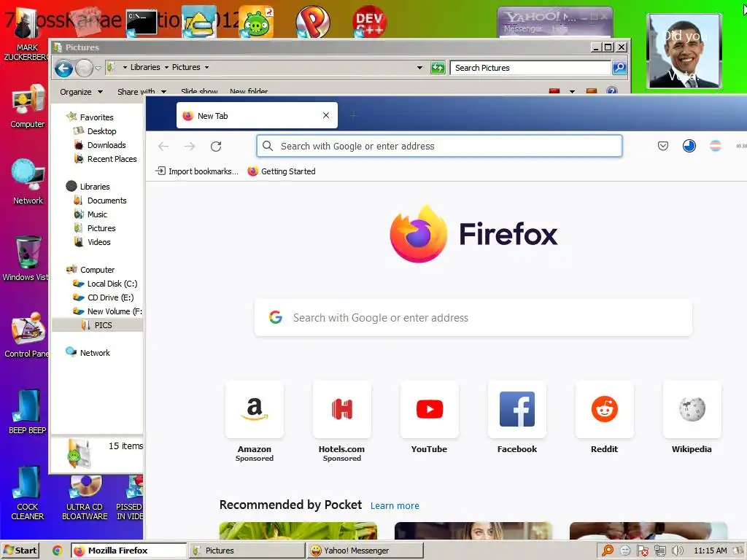Open the command prompt desktop icon
This screenshot has height=560, width=747.
(x=142, y=23)
